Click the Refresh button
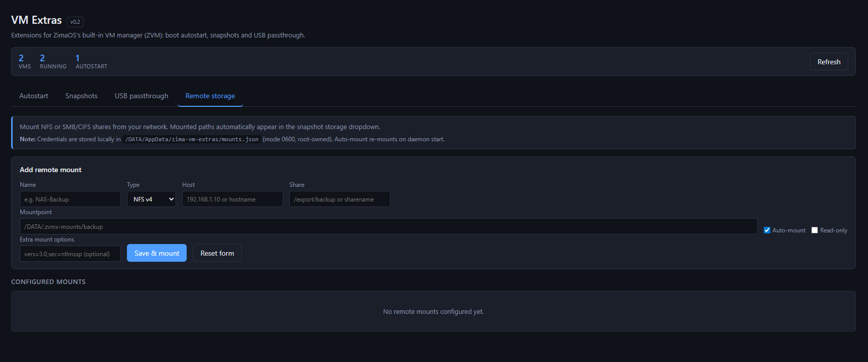The width and height of the screenshot is (868, 362). coord(829,62)
